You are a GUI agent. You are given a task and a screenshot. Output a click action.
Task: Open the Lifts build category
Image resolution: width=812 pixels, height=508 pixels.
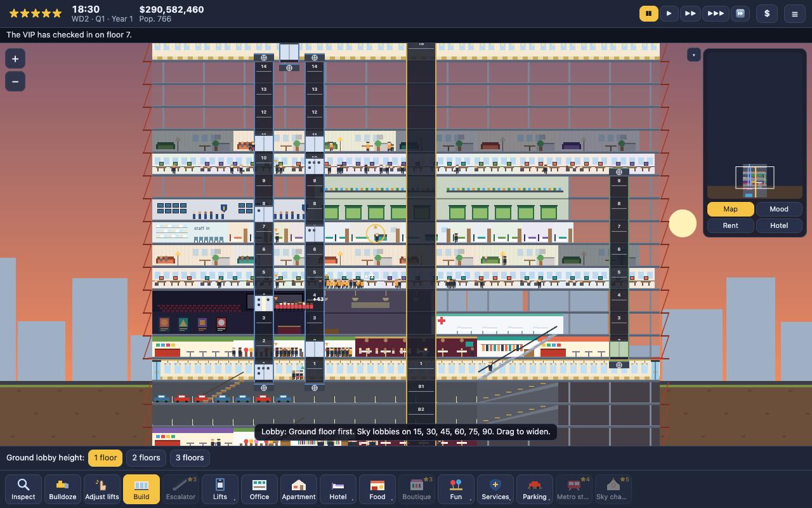point(220,489)
